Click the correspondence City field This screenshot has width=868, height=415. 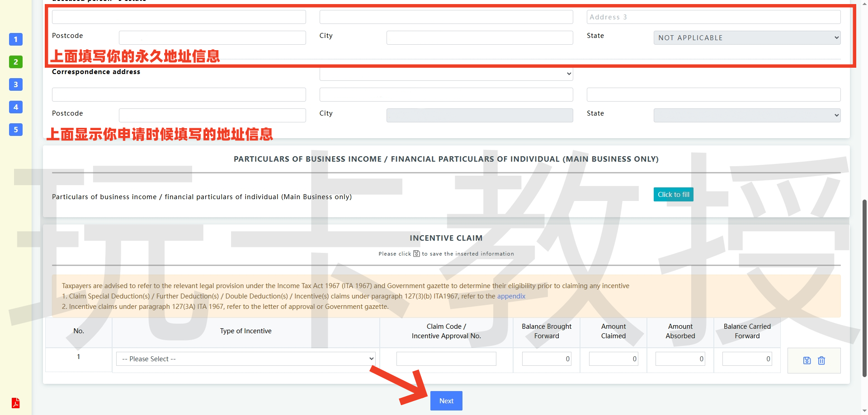(x=480, y=115)
